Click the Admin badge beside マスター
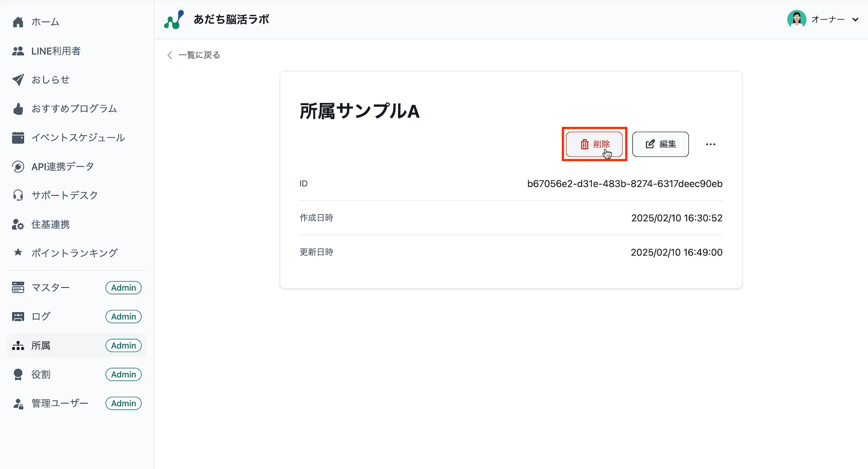 point(124,288)
